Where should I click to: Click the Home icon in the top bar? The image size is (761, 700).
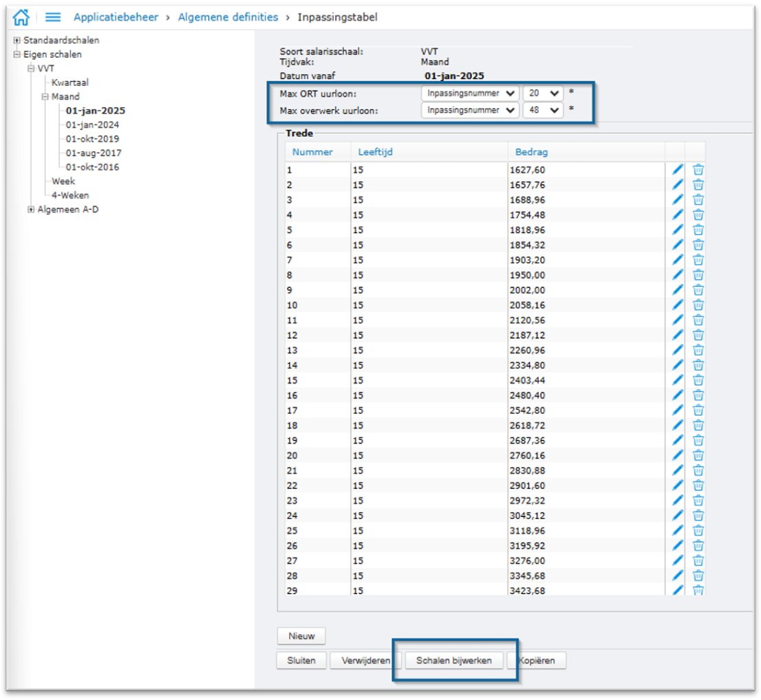[x=21, y=16]
